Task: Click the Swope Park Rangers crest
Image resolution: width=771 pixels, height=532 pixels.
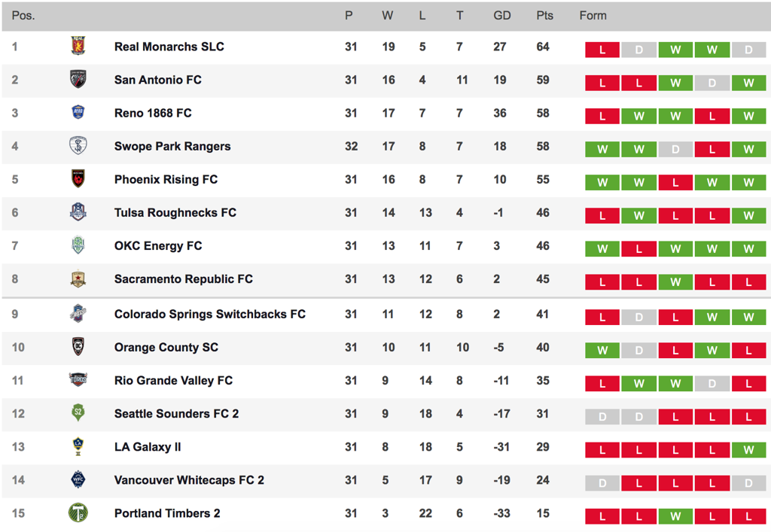Action: click(x=78, y=145)
